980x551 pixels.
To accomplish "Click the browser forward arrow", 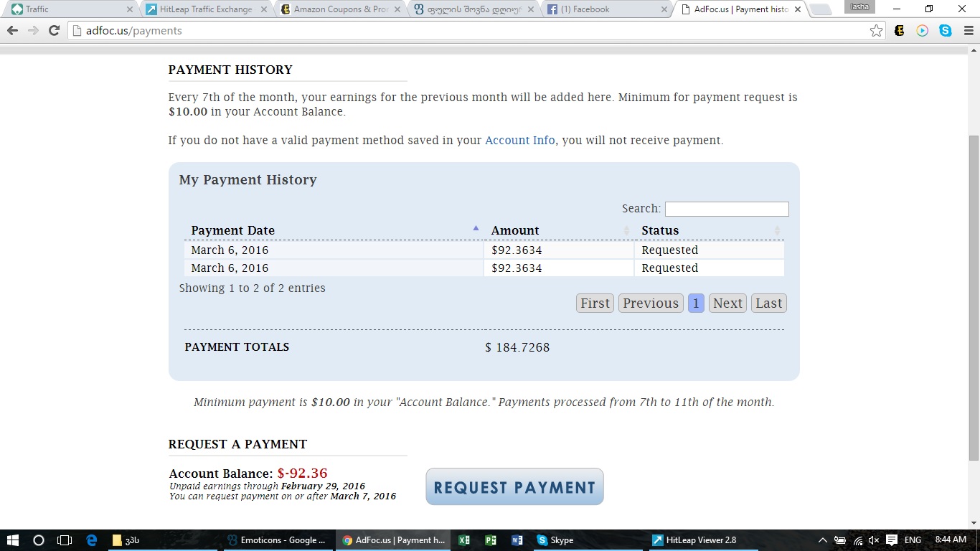I will pyautogui.click(x=33, y=31).
